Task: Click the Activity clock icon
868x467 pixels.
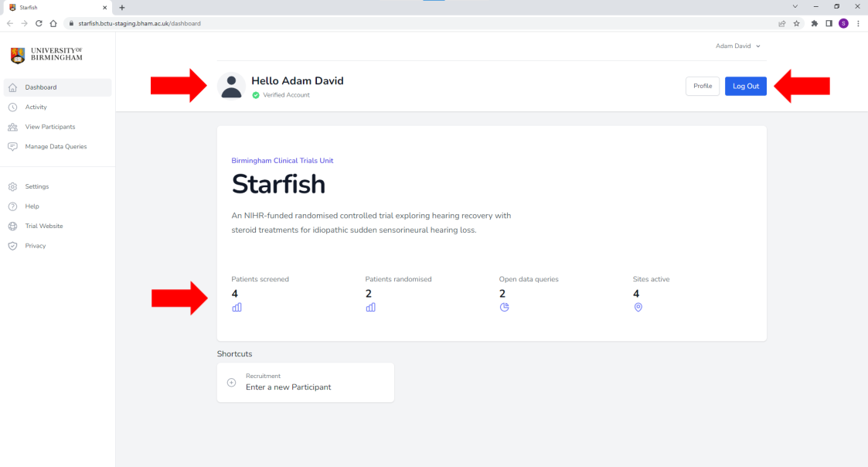Action: pos(12,107)
